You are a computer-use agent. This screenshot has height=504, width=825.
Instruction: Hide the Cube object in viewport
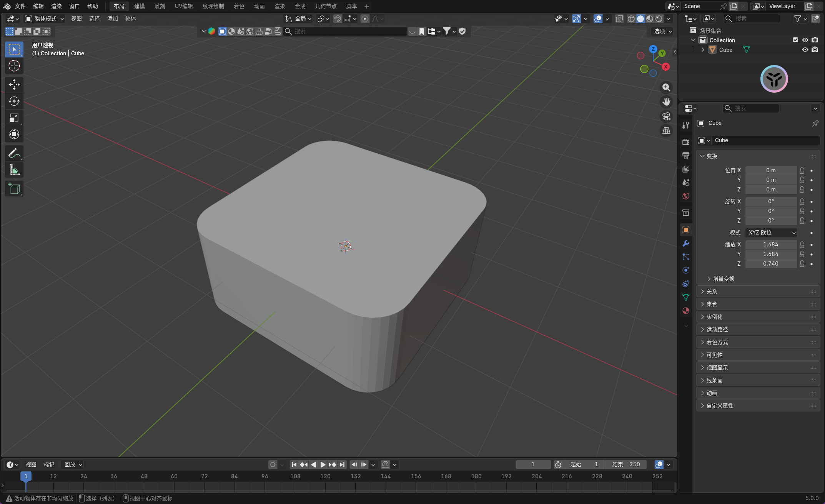(805, 50)
